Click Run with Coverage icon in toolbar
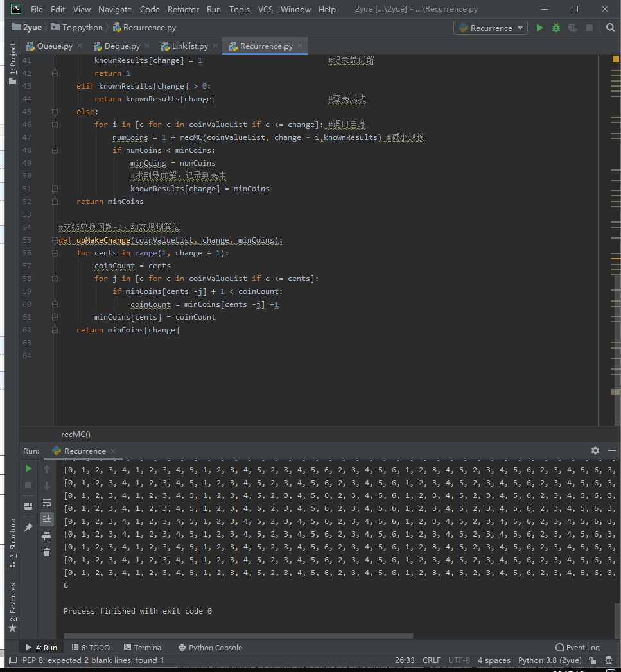 (x=573, y=28)
